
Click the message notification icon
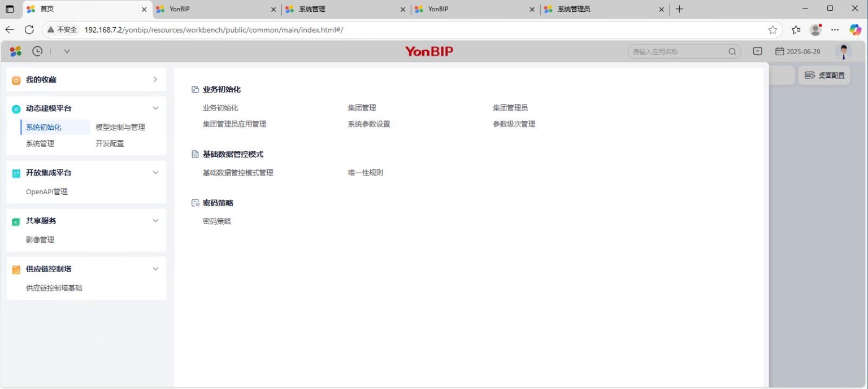757,51
